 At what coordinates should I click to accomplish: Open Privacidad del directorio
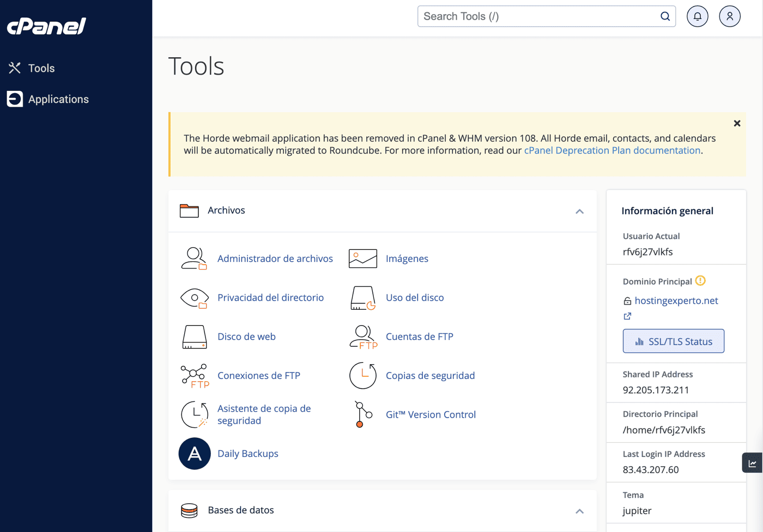270,298
